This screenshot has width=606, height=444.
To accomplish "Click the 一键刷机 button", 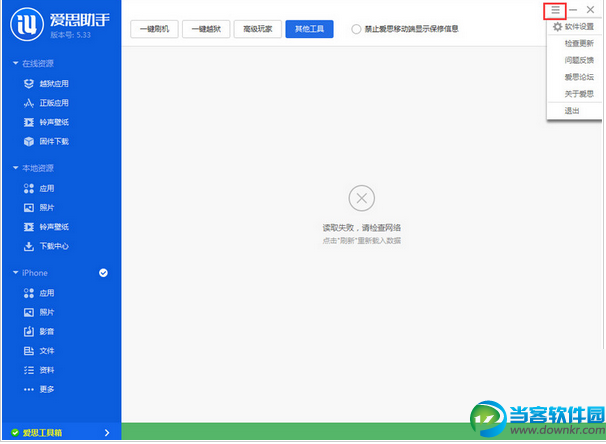I will (x=154, y=29).
